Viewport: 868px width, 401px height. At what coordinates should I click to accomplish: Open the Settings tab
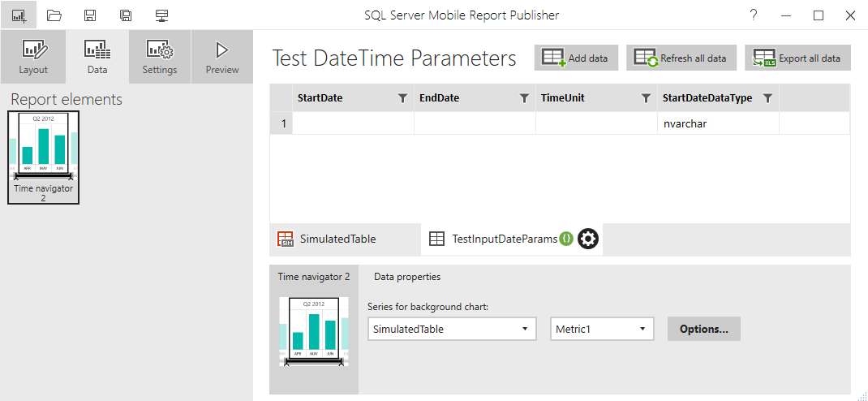coord(160,57)
